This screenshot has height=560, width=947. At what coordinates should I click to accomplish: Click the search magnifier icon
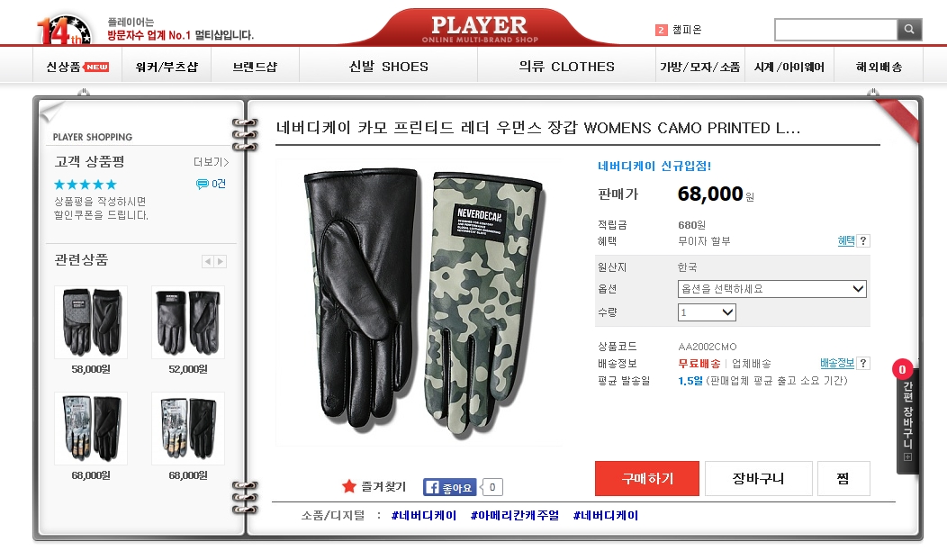click(909, 29)
